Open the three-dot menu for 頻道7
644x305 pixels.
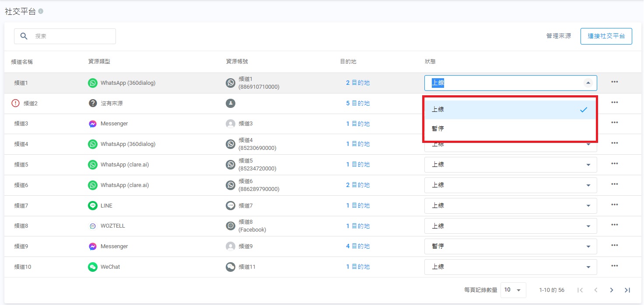(x=615, y=205)
